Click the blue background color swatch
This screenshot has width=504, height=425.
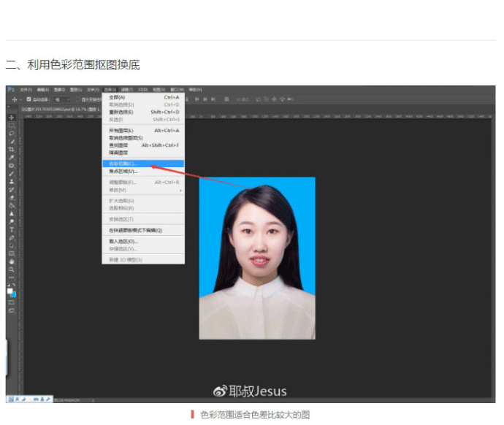tap(14, 295)
